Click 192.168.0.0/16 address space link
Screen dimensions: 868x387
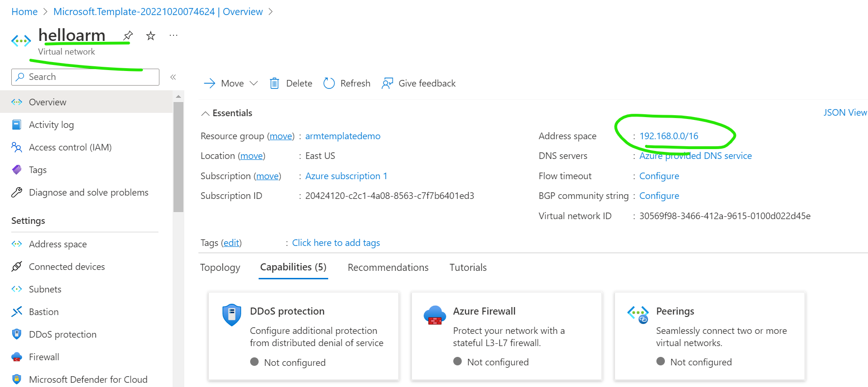pyautogui.click(x=669, y=136)
